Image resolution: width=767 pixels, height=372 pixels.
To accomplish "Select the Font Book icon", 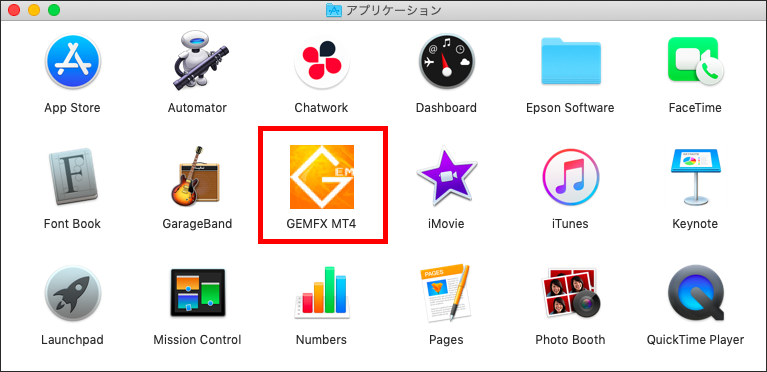I will coord(72,177).
